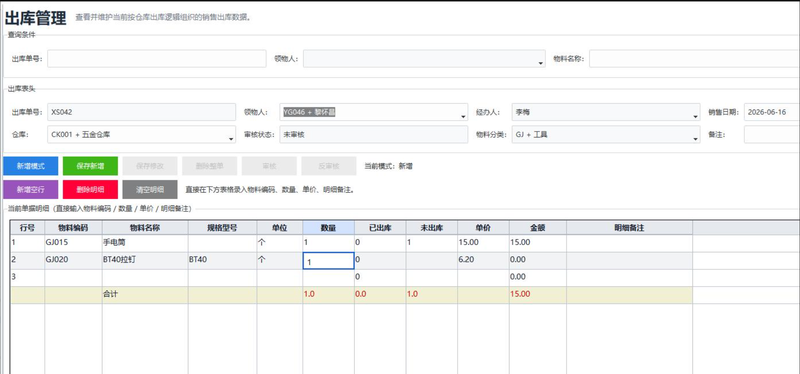Click the 单价 column header

pos(483,228)
